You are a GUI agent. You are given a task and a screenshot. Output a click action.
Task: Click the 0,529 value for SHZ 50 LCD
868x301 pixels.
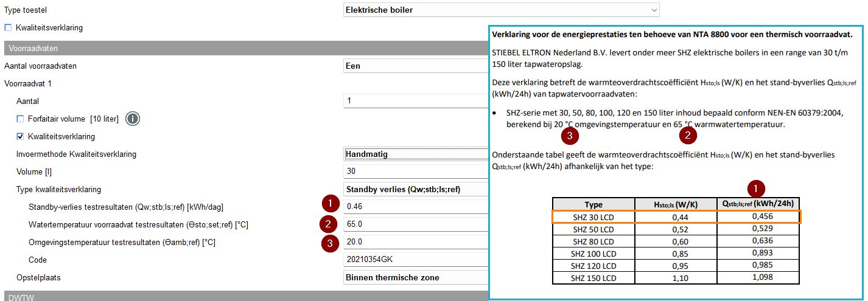(x=758, y=229)
